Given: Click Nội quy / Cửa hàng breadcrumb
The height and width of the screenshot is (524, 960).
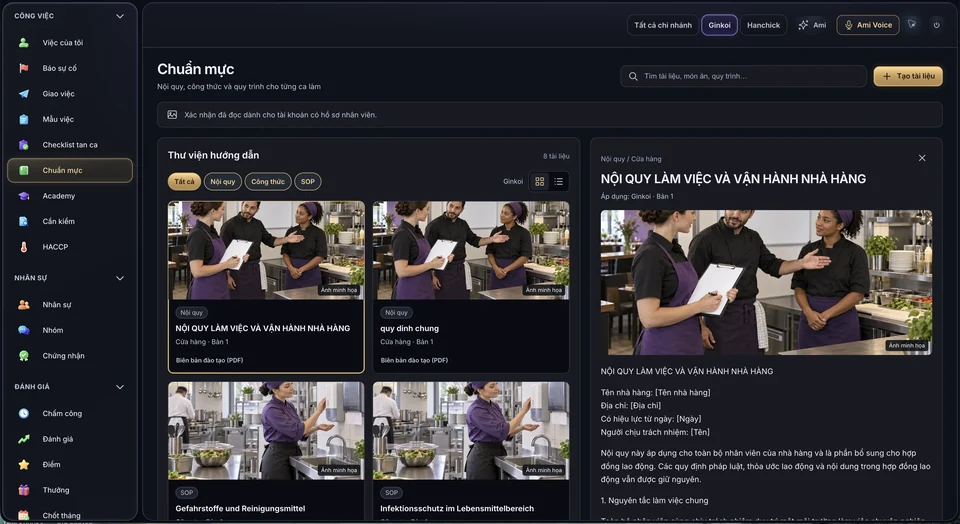Looking at the screenshot, I should point(631,159).
